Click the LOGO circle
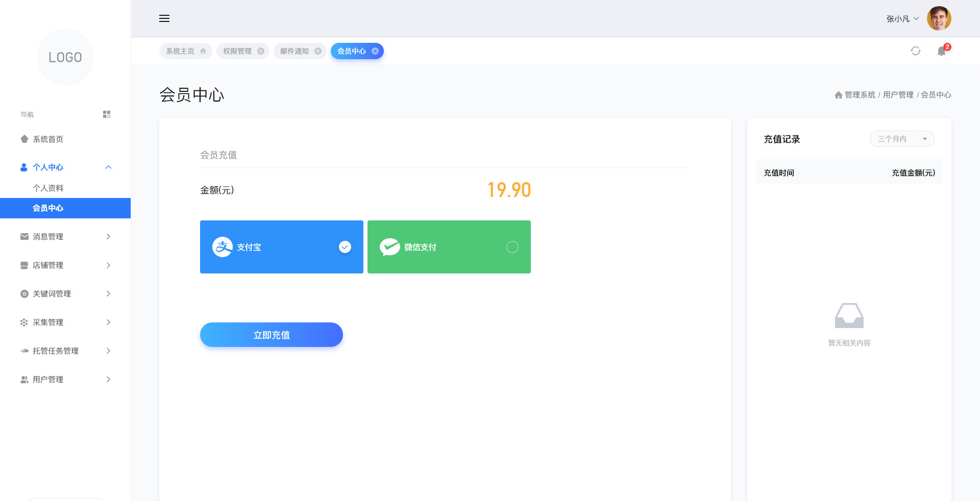The width and height of the screenshot is (980, 501). point(65,57)
